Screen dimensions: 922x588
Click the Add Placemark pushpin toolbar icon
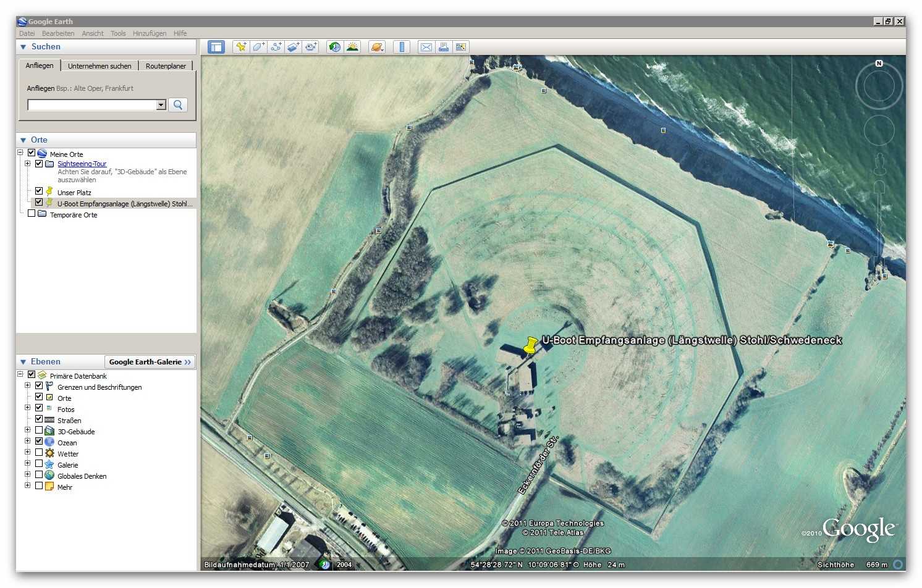[x=241, y=47]
